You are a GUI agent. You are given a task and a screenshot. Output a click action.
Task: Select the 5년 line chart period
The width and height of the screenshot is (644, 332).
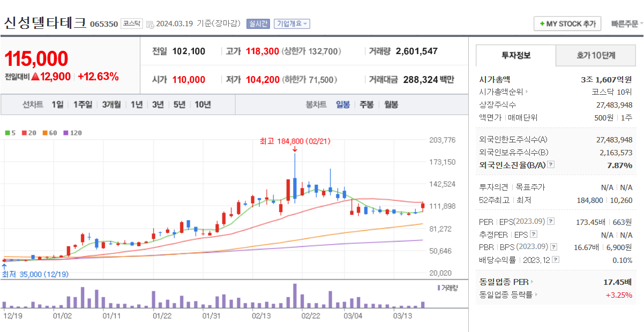click(x=179, y=104)
